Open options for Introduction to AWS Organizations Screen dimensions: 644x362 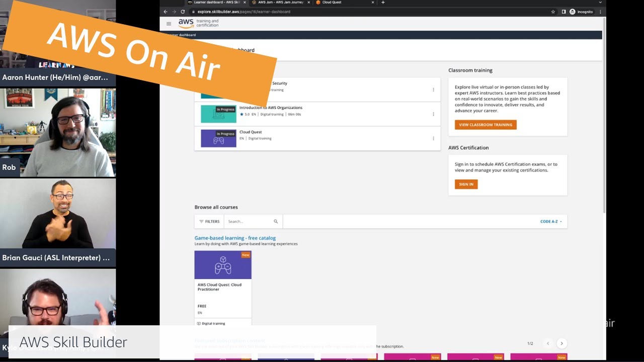click(x=433, y=114)
